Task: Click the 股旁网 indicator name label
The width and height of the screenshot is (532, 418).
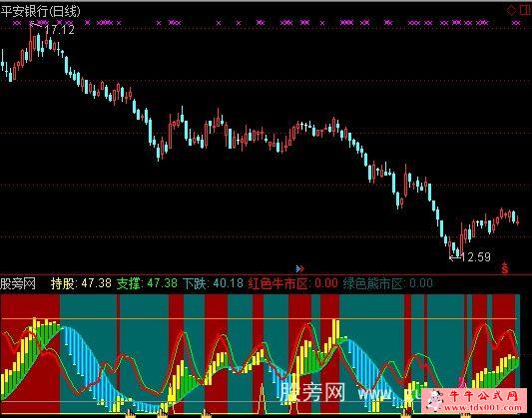Action: 18,283
